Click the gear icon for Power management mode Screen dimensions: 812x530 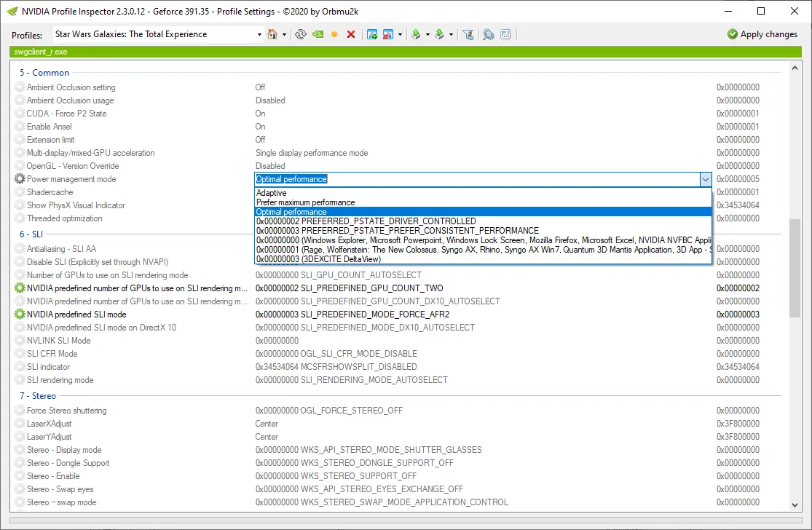(x=20, y=179)
